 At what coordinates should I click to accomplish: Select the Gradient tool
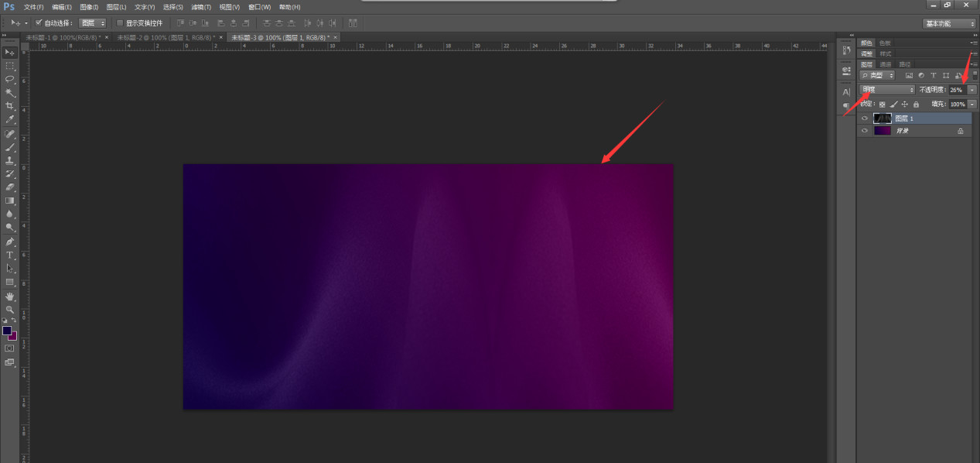10,201
